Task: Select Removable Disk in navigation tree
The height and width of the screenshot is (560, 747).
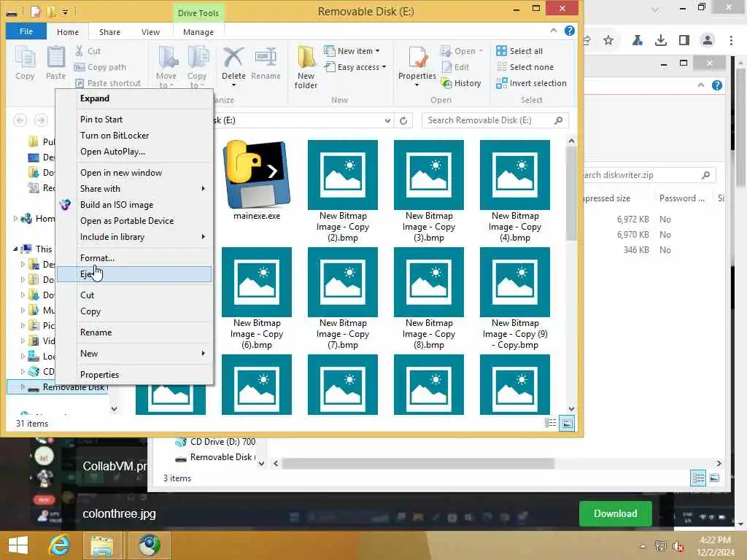Action: click(x=58, y=387)
